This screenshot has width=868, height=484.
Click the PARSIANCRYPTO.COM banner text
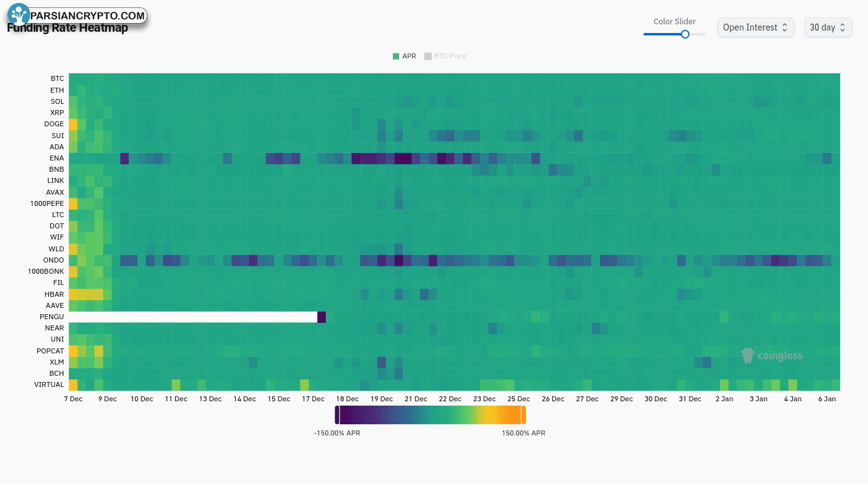pyautogui.click(x=87, y=16)
